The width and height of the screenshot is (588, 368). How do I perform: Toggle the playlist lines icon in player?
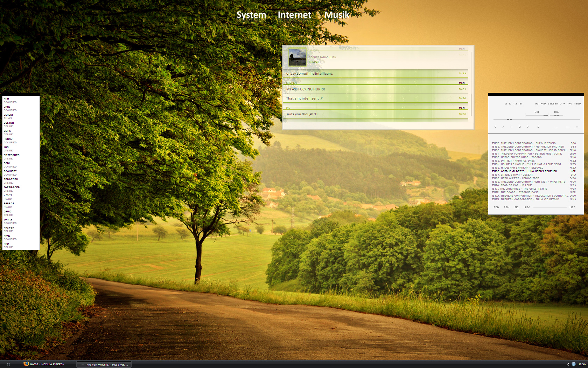[x=577, y=127]
